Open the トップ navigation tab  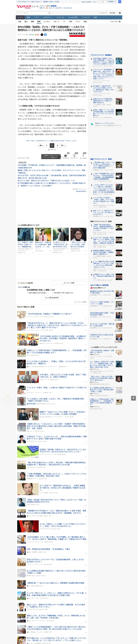[20, 17]
